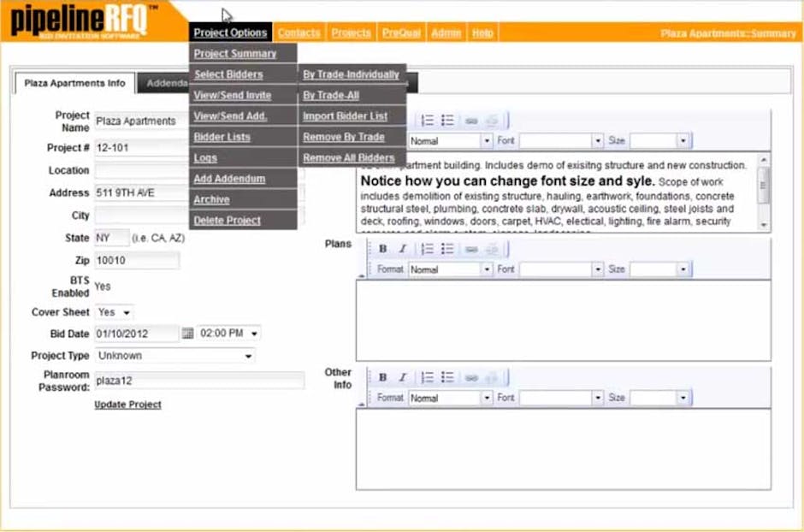Click the Planroom Password field showing plaza12

point(197,380)
